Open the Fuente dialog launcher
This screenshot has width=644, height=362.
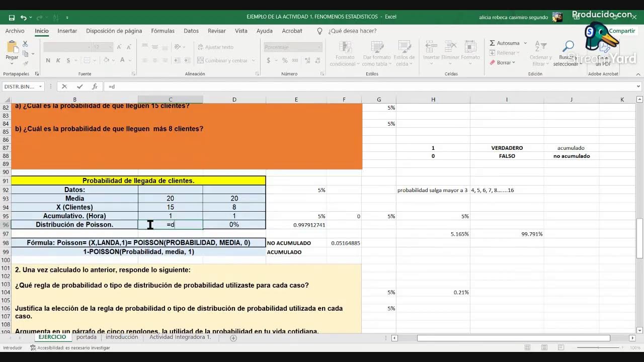click(133, 74)
